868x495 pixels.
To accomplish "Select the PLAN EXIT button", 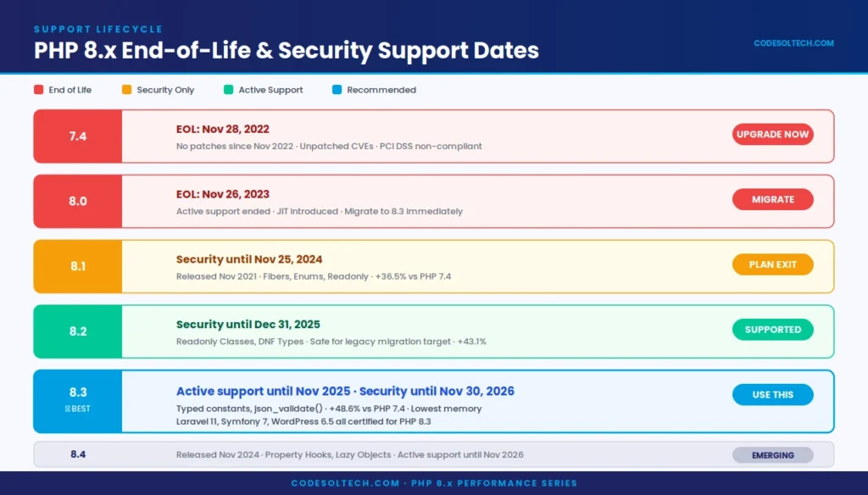I will pyautogui.click(x=772, y=264).
